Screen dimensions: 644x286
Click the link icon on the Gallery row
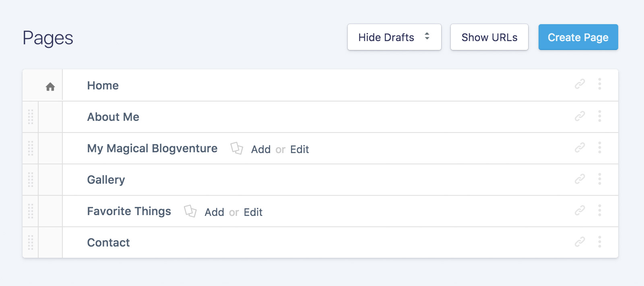click(x=579, y=180)
